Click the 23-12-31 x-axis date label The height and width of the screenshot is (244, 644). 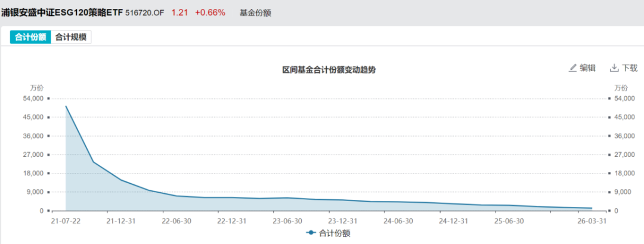[343, 221]
